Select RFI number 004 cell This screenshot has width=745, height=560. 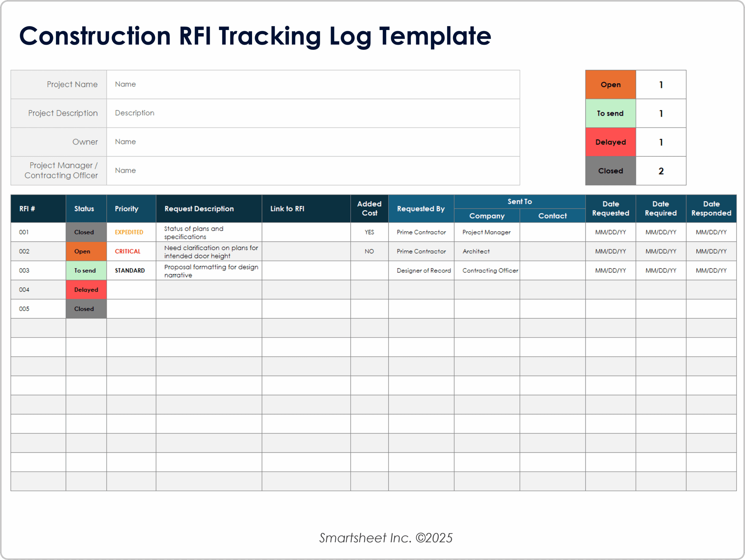pos(38,290)
